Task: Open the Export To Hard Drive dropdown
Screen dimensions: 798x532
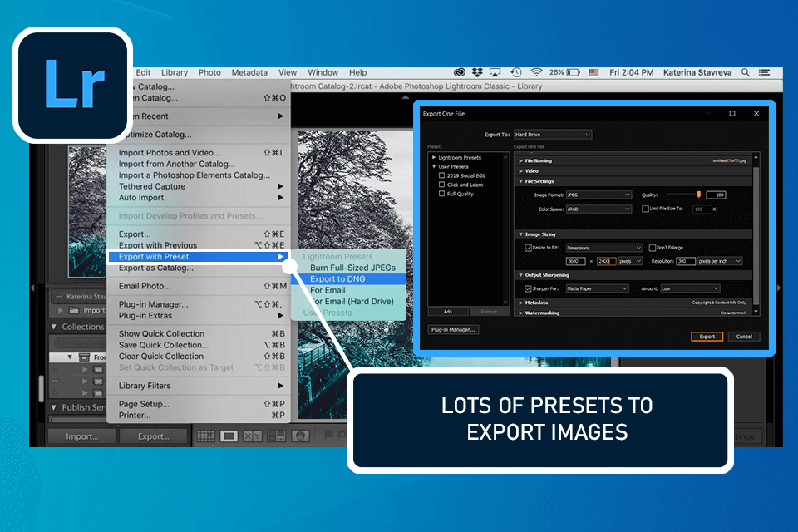Action: (552, 135)
